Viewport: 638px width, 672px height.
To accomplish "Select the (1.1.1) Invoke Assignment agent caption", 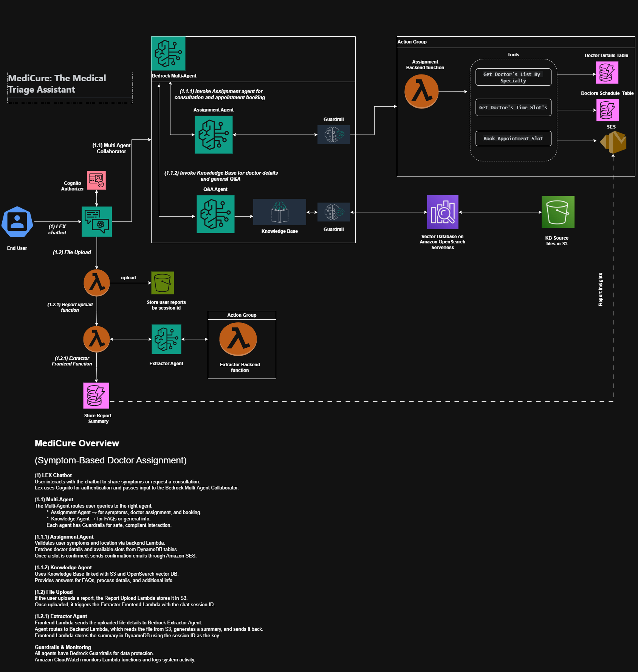I will pyautogui.click(x=220, y=94).
